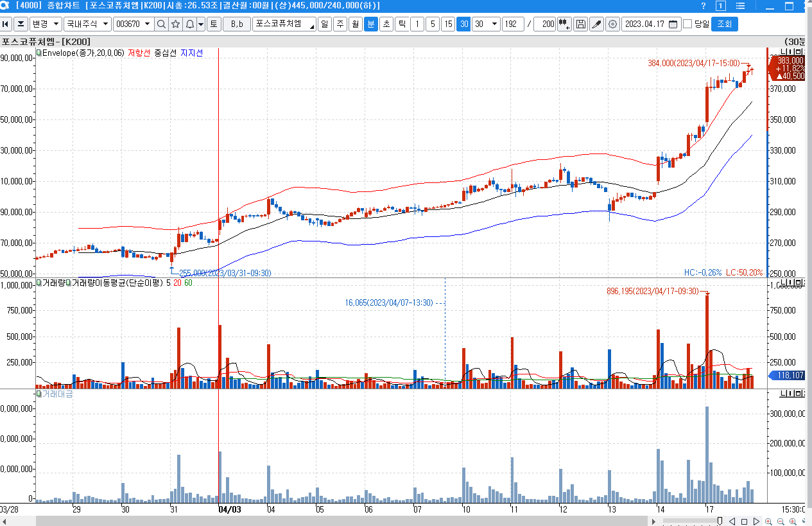The image size is (812, 526).
Task: Zoom out with red minus magnifier
Action: [781, 521]
